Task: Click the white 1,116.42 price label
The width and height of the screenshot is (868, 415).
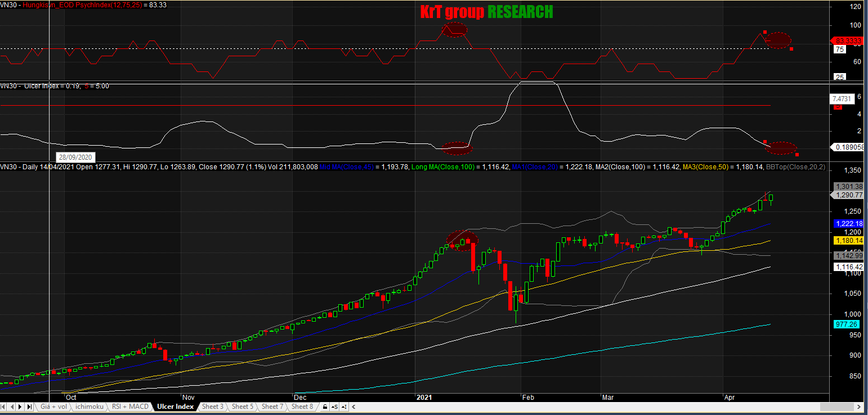Action: [x=849, y=267]
